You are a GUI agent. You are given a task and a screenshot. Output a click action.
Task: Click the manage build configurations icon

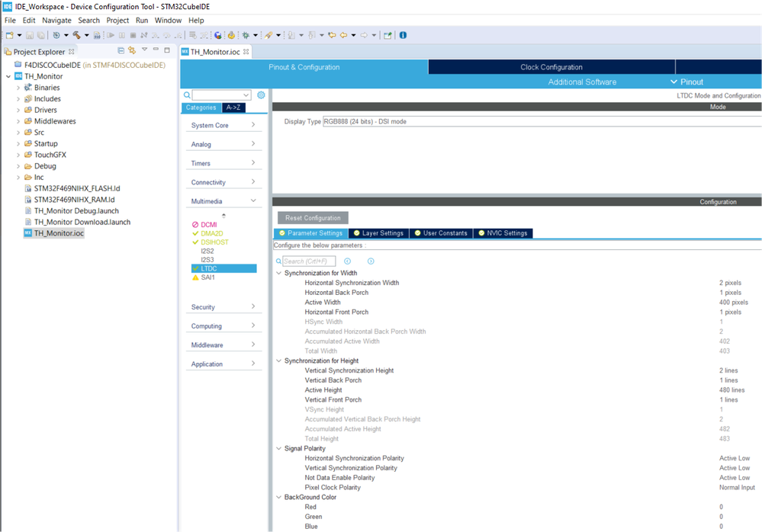(x=56, y=35)
